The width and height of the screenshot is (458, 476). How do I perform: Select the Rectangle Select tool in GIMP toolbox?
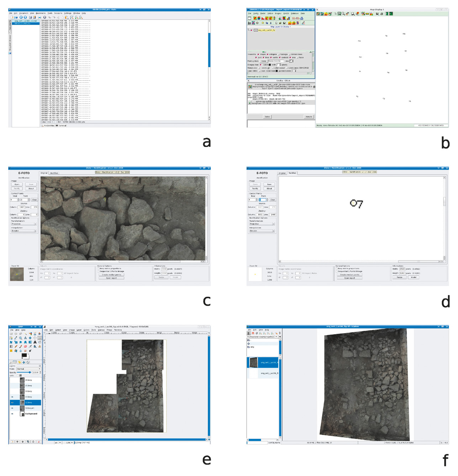11,334
